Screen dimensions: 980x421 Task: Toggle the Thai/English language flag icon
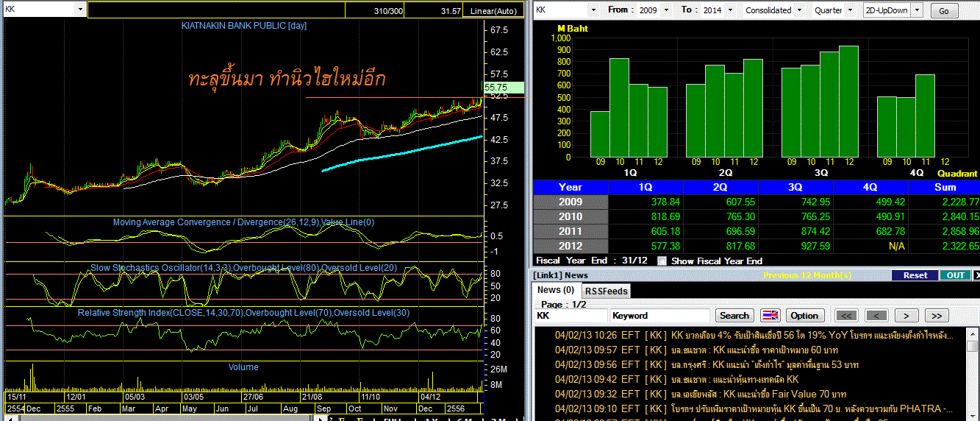click(770, 315)
